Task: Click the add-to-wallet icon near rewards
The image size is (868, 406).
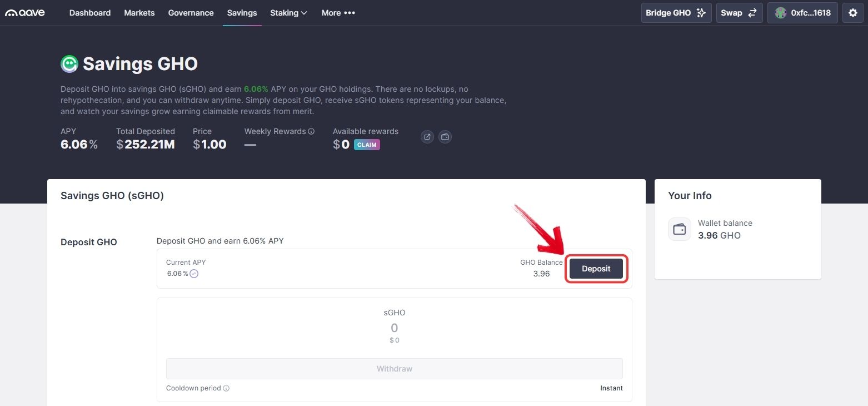Action: click(x=445, y=137)
